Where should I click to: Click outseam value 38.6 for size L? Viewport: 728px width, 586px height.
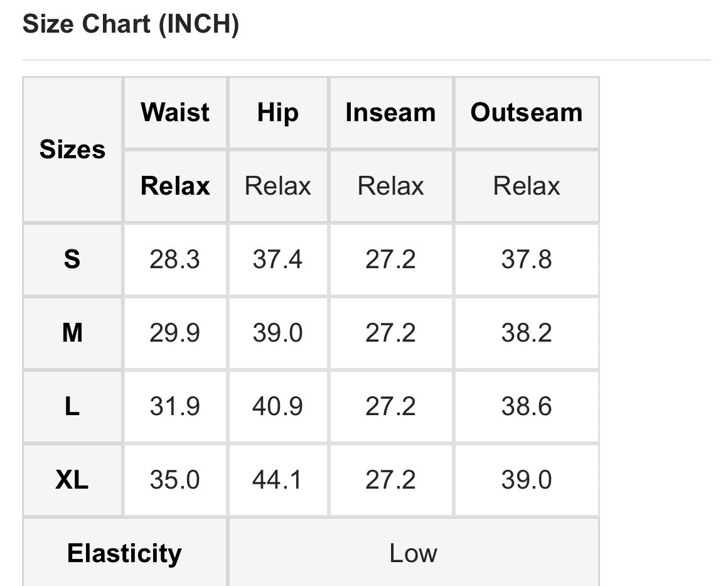coord(527,406)
